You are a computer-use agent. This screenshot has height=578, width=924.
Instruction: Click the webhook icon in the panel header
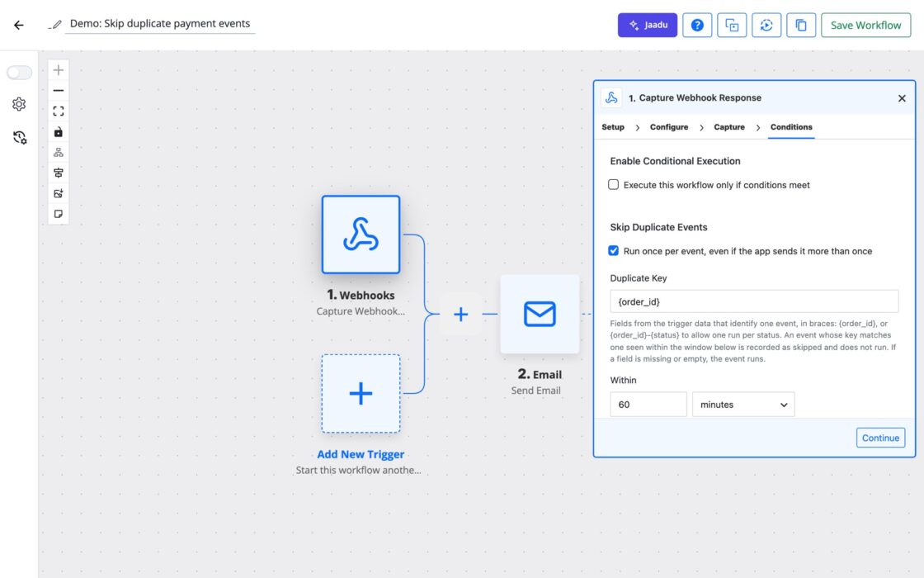pos(611,98)
